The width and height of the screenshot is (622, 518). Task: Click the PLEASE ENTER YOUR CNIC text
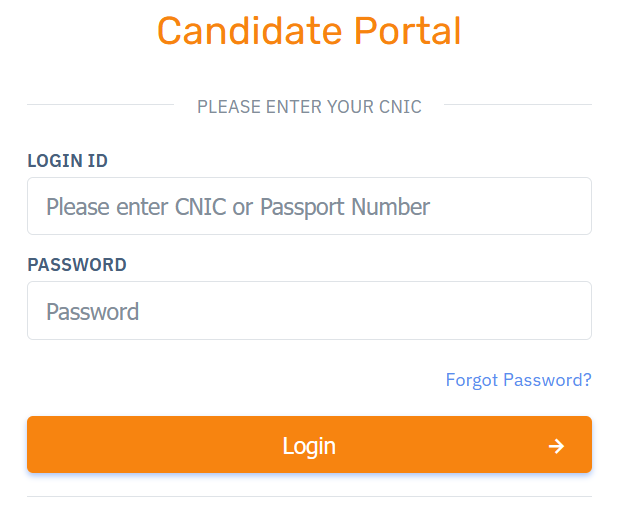click(309, 107)
